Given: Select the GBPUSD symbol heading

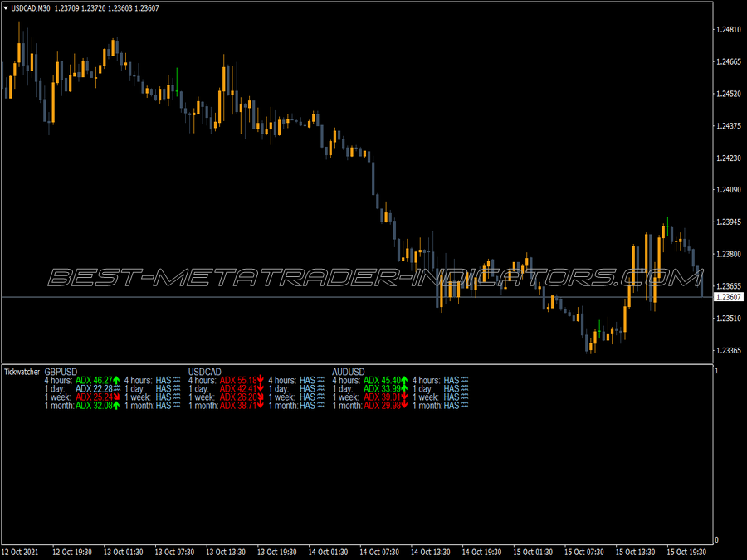Looking at the screenshot, I should click(x=61, y=372).
